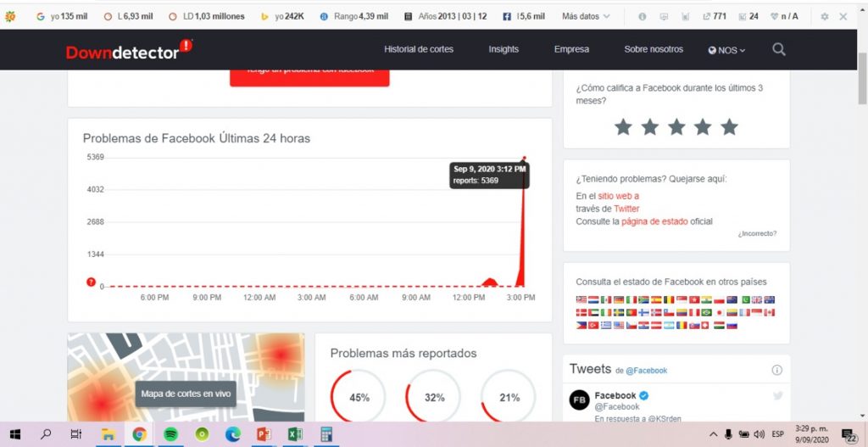Image resolution: width=868 pixels, height=447 pixels.
Task: Expand the Más datos dropdown in the SEO toolbar
Action: tap(586, 17)
